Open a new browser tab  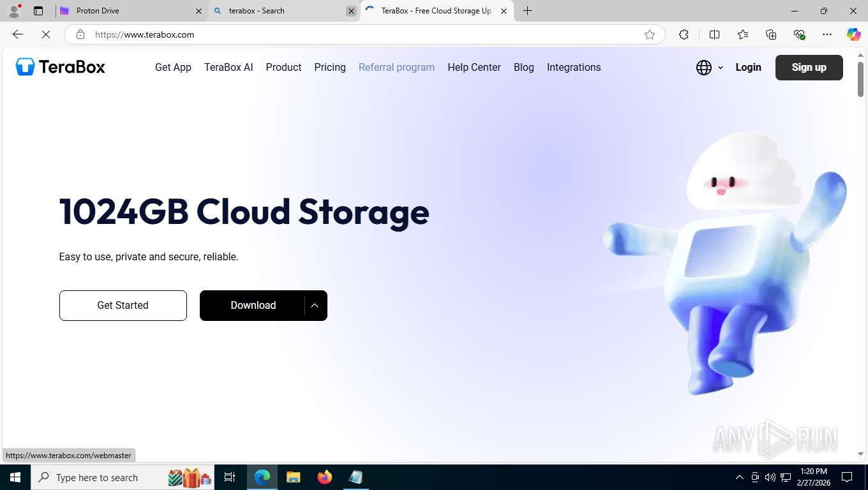click(527, 11)
